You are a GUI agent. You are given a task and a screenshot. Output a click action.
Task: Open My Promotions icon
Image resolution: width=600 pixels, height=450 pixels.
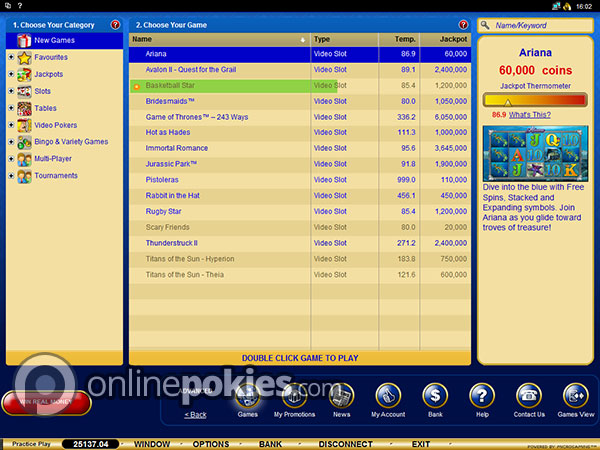(294, 396)
